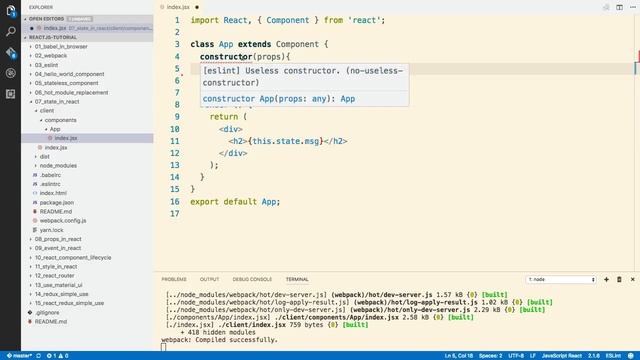Screen dimensions: 640x360
Task: Open the editor more actions ellipsis
Action: [633, 7]
